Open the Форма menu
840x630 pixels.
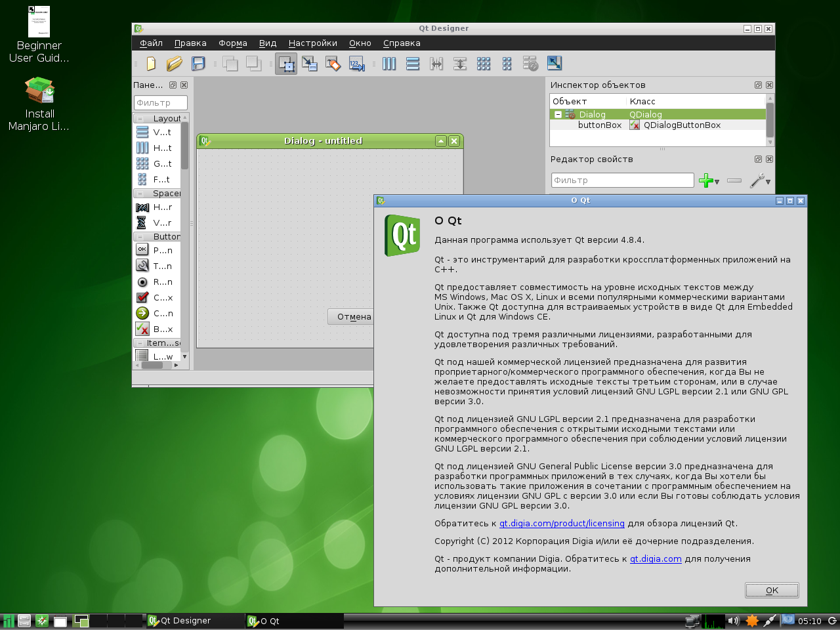pyautogui.click(x=233, y=43)
